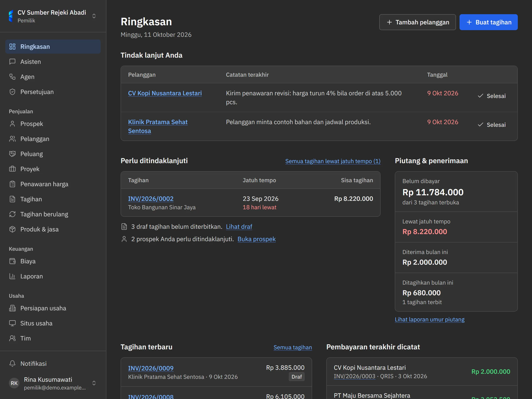Open the Tim members icon

[12, 338]
